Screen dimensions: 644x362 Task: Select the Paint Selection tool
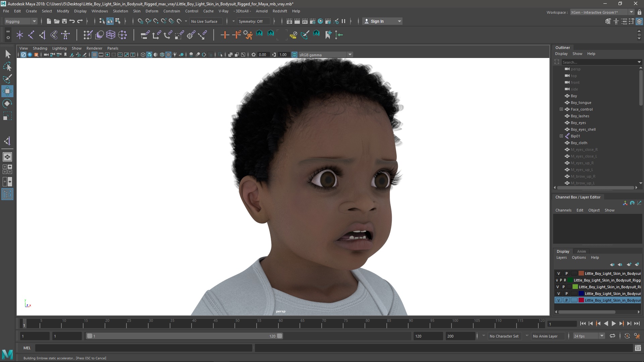tap(7, 79)
